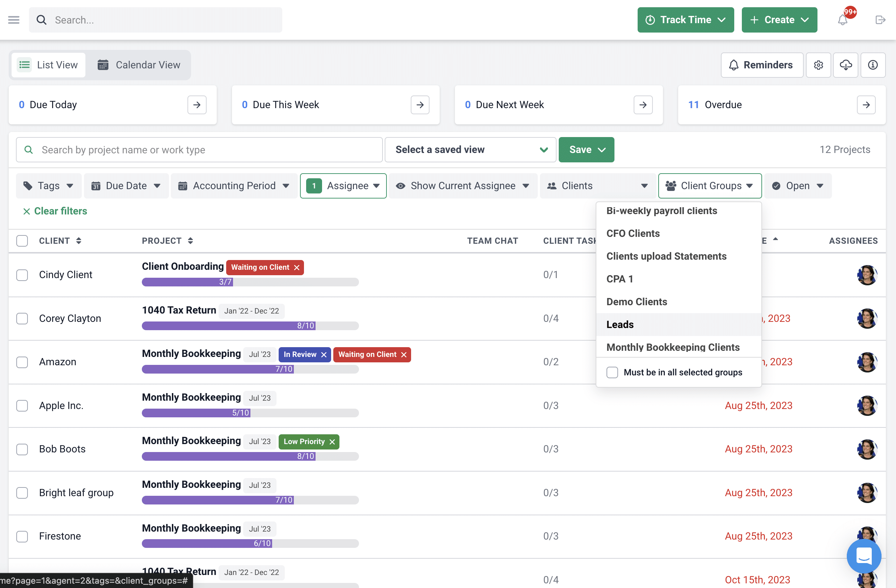
Task: Select CFO Clients group
Action: pos(679,234)
